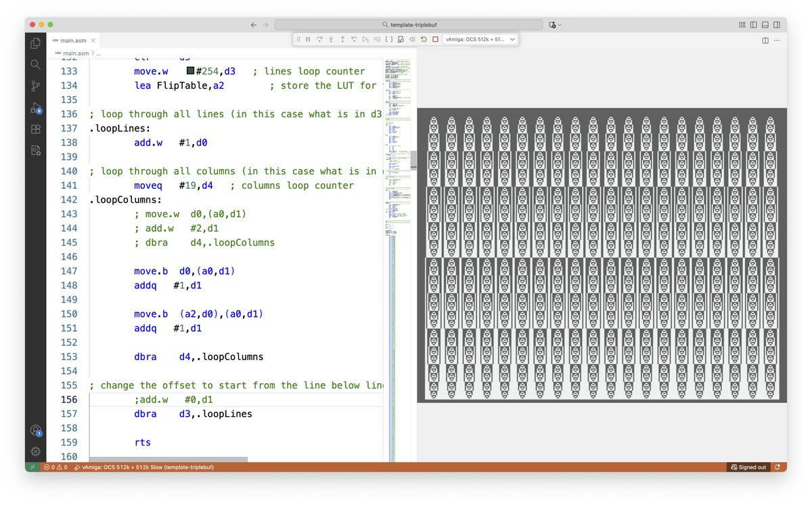Click the play-outline icon beside Step Back
Viewport: 812px width, 505px height.
tap(365, 40)
